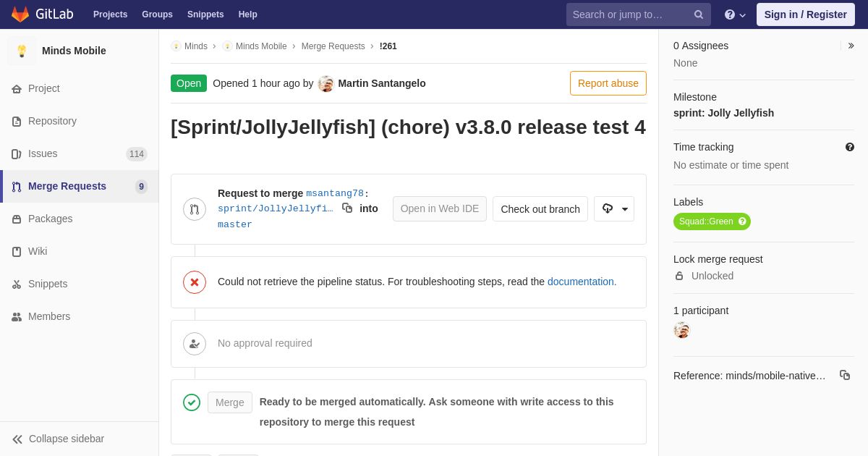Screen dimensions: 868x456
Task: Click the Time tracking help icon
Action: pos(850,147)
